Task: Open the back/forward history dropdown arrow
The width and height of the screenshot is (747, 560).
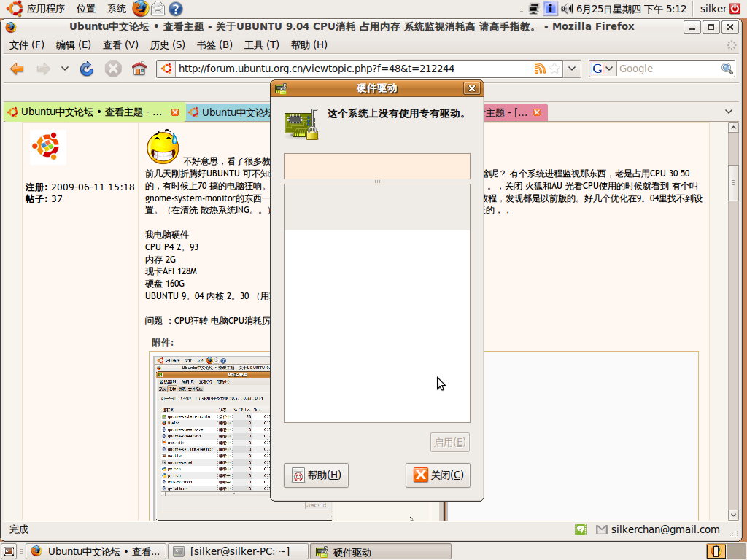Action: point(65,69)
